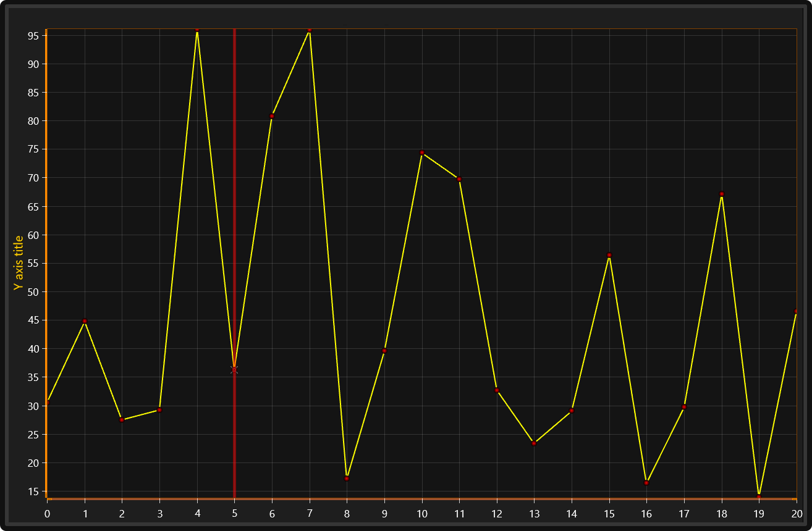Click X-axis tick label "9"
812x531 pixels.
click(384, 514)
